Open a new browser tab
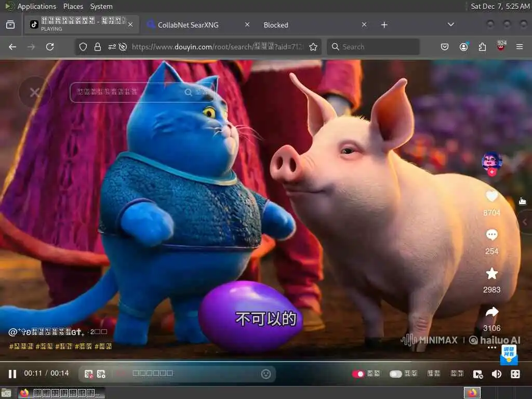Screen dimensions: 532x399 point(384,24)
